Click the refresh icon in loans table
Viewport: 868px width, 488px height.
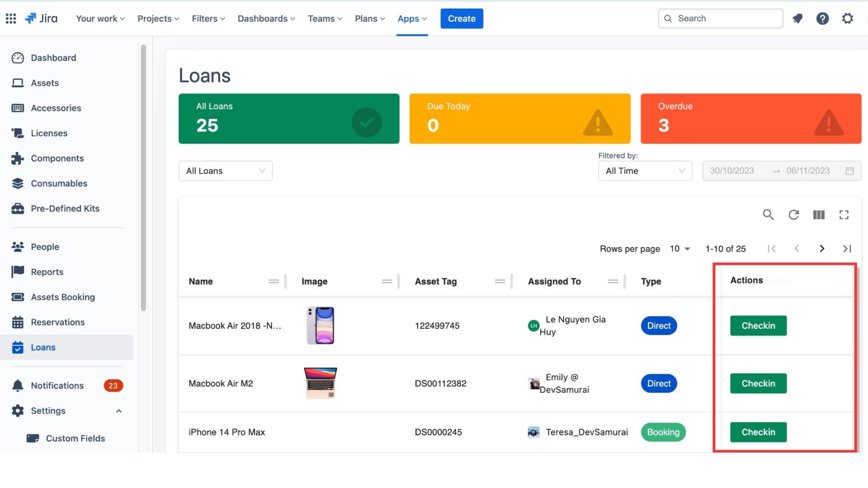793,215
